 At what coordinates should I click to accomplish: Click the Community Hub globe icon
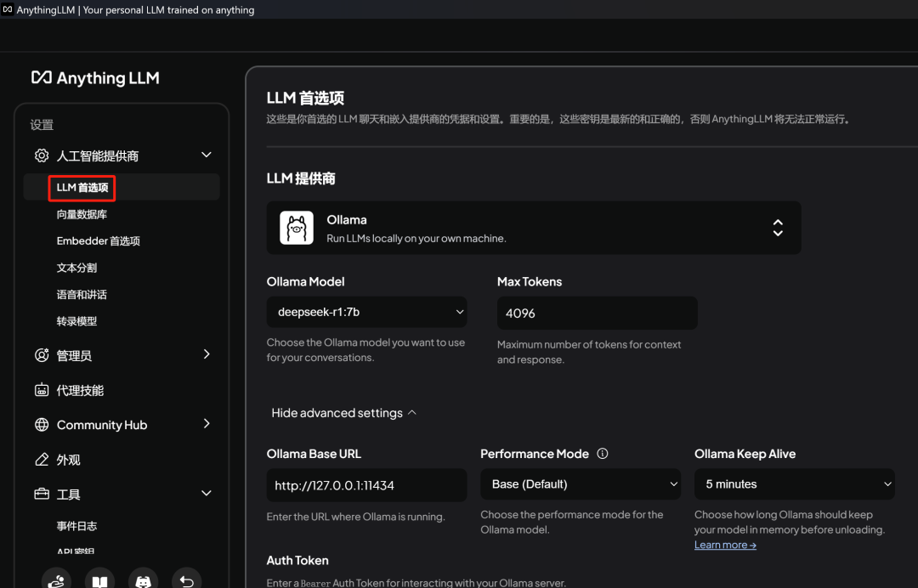(x=42, y=425)
